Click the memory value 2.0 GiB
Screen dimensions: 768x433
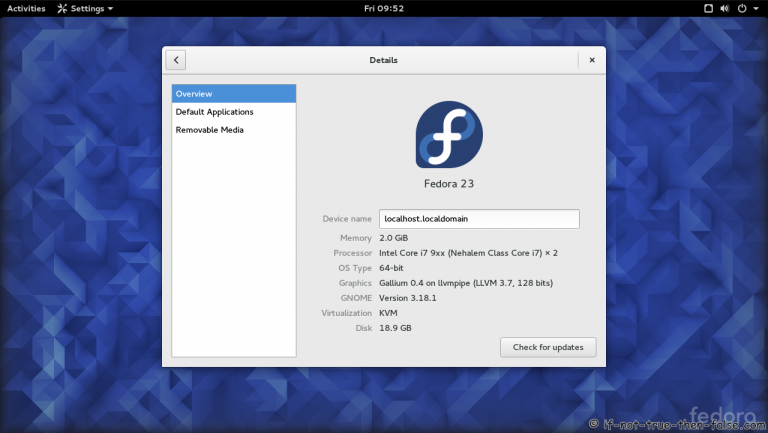point(393,238)
